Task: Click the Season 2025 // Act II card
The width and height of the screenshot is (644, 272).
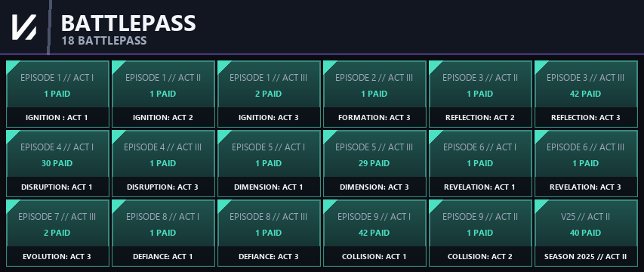Action: (586, 233)
